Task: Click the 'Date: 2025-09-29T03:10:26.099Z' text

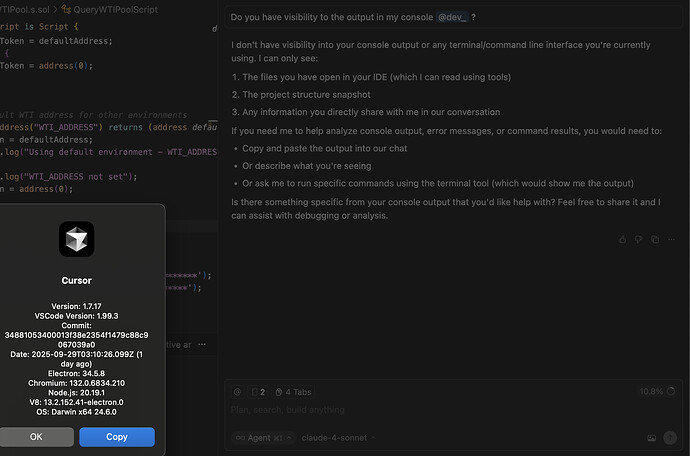Action: click(x=76, y=359)
